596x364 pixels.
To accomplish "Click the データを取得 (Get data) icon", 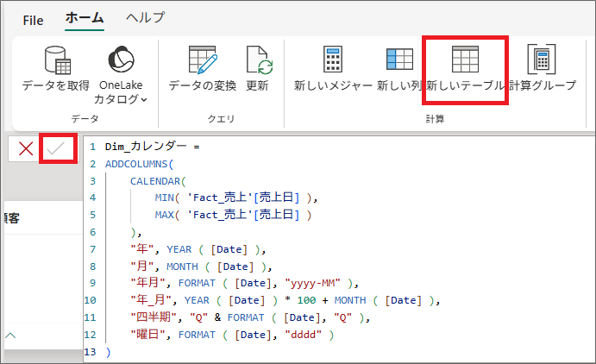I will coord(55,60).
